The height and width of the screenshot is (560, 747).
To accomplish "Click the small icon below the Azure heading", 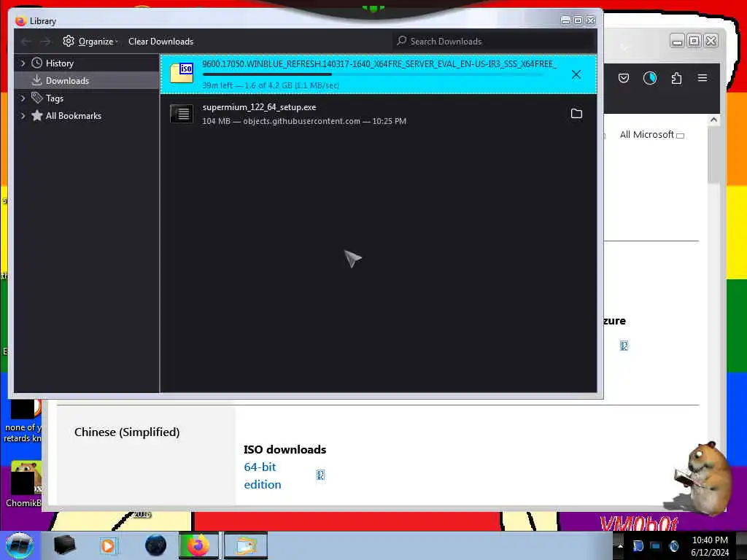I will [x=624, y=346].
